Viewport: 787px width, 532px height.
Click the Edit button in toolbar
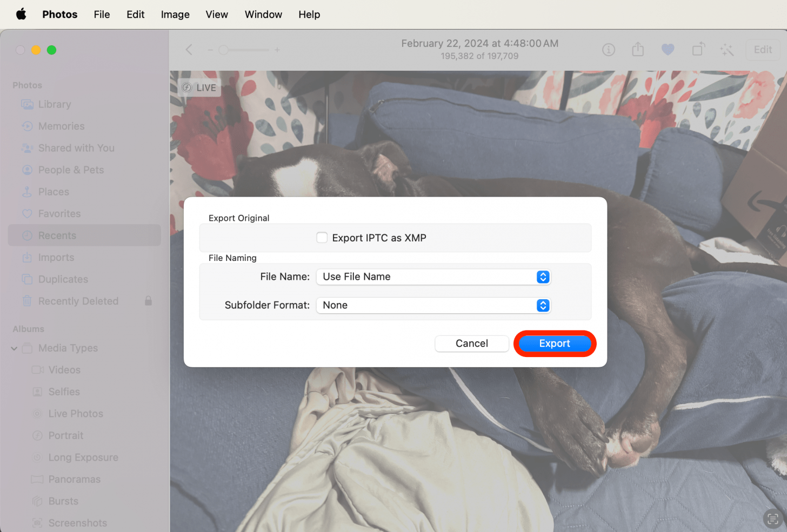[762, 50]
